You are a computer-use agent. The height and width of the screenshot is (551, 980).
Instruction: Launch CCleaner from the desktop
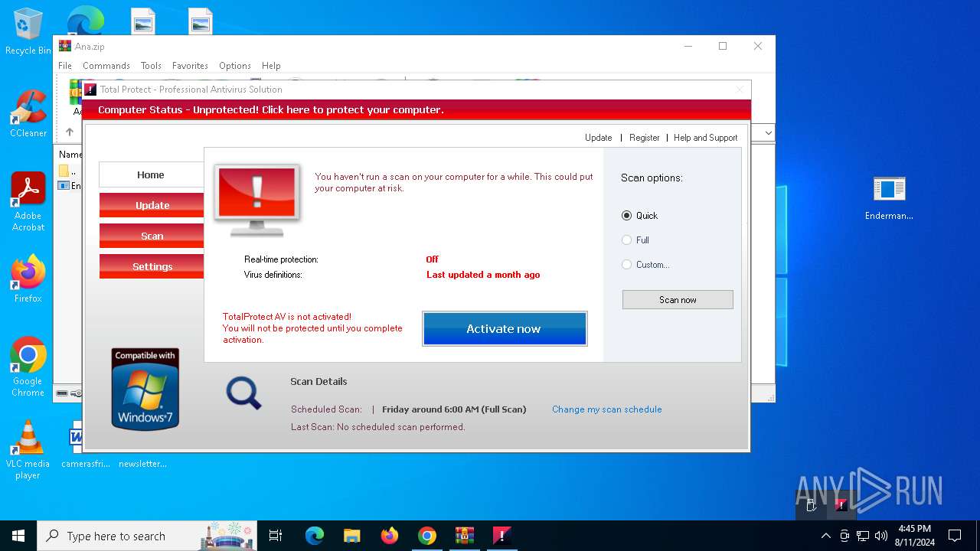point(28,113)
